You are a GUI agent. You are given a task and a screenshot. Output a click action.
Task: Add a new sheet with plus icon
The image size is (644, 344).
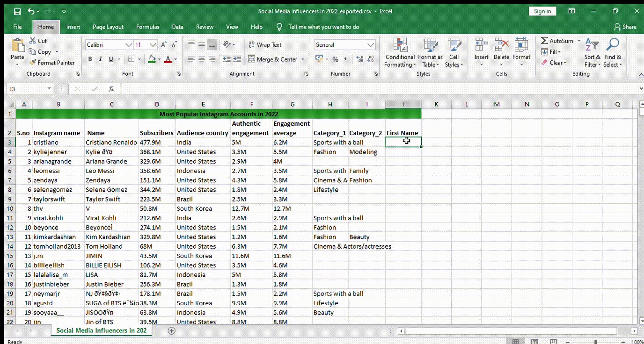pos(172,330)
